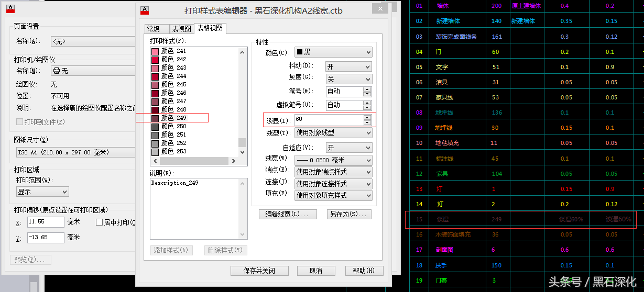Increase the 笔号(#) value with the up arrow

pos(367,88)
